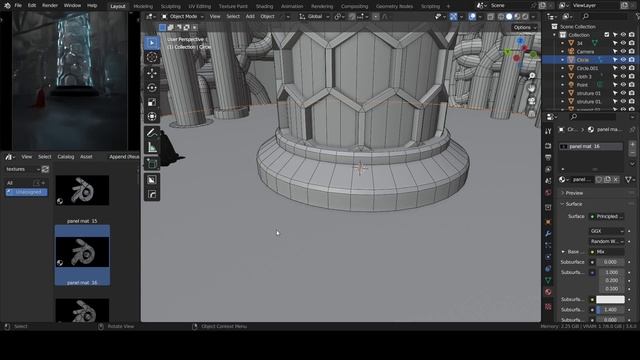Switch to the Shading workspace tab
This screenshot has height=360, width=640.
click(264, 6)
